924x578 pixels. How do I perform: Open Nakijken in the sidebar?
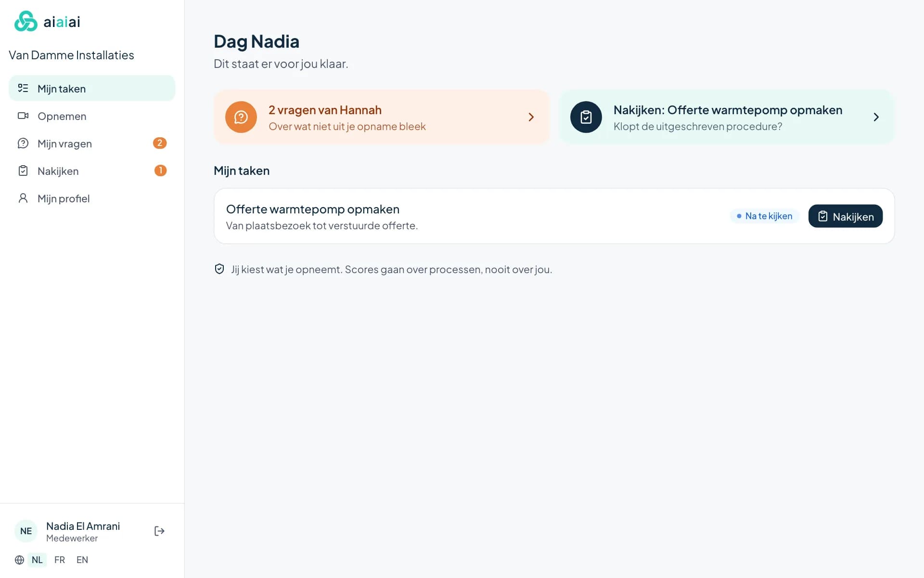(x=92, y=171)
